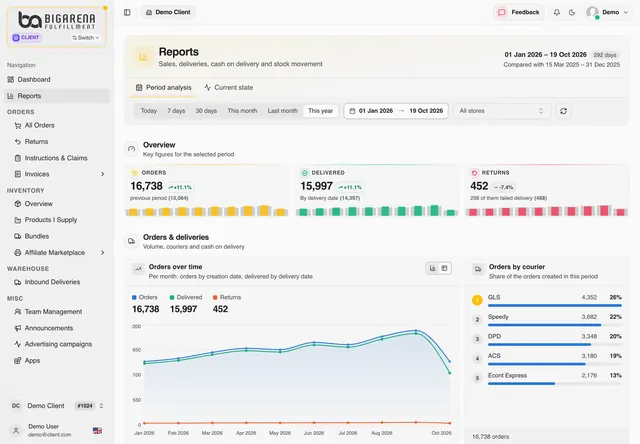Click the Feedback button
640x444 pixels.
click(x=519, y=12)
